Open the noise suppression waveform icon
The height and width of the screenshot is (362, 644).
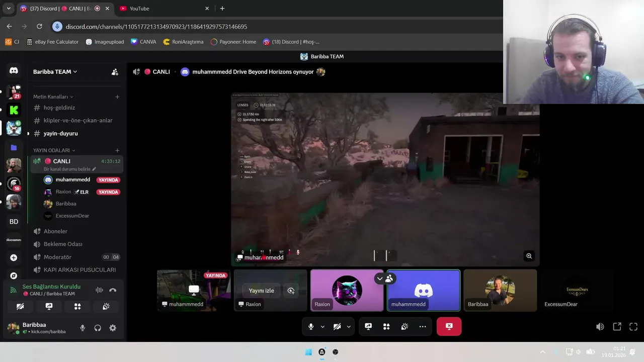click(x=99, y=290)
